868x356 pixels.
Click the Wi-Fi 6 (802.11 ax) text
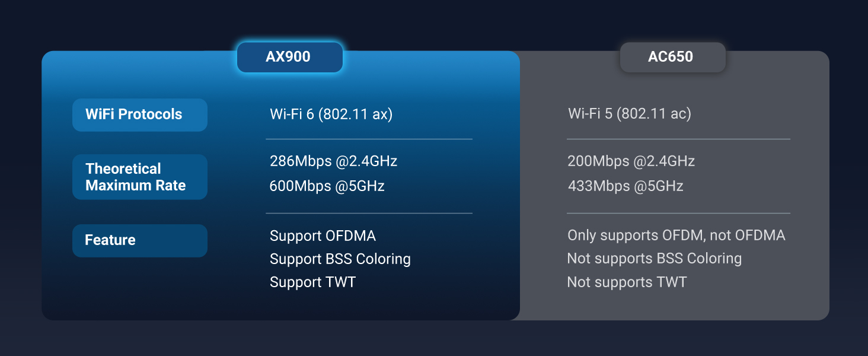click(331, 114)
